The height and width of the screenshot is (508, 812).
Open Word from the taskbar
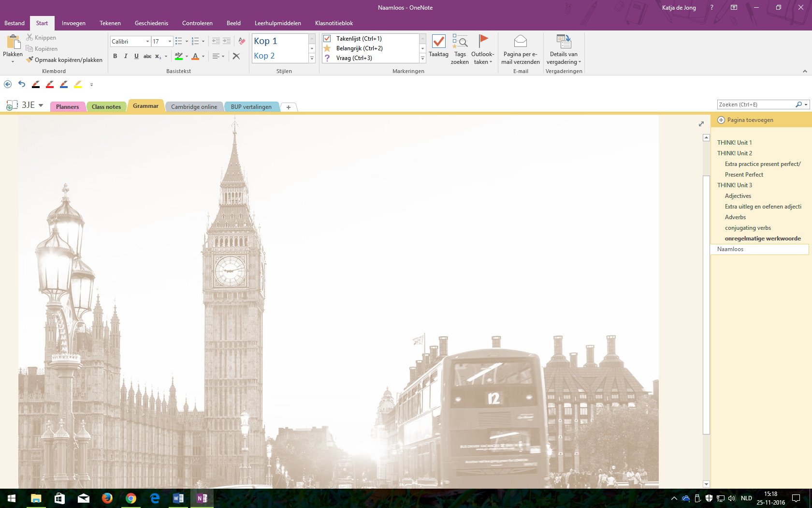[178, 498]
